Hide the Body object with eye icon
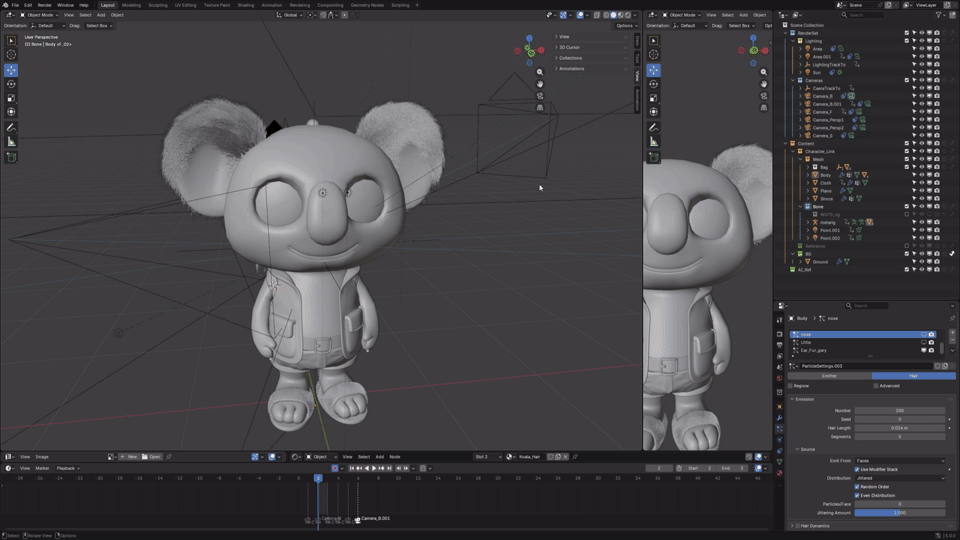 pyautogui.click(x=921, y=175)
